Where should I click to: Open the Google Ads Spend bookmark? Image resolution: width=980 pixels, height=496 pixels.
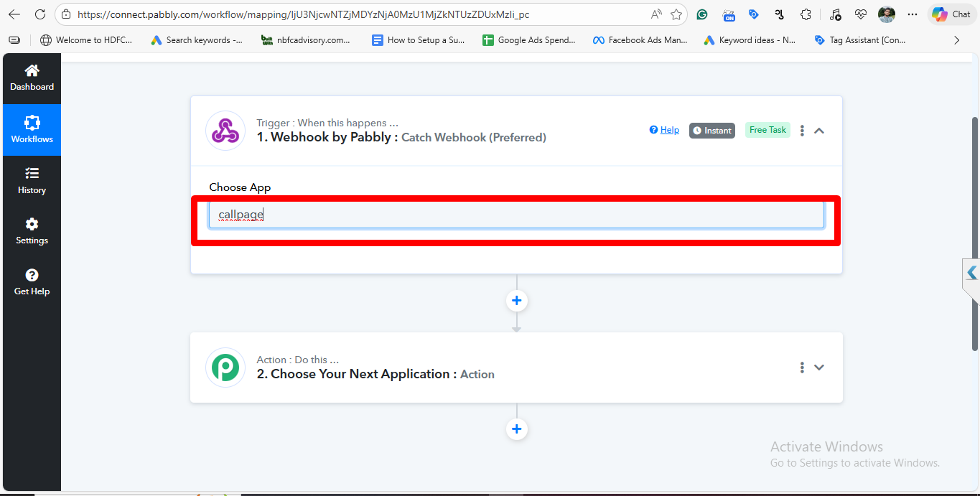pos(528,40)
